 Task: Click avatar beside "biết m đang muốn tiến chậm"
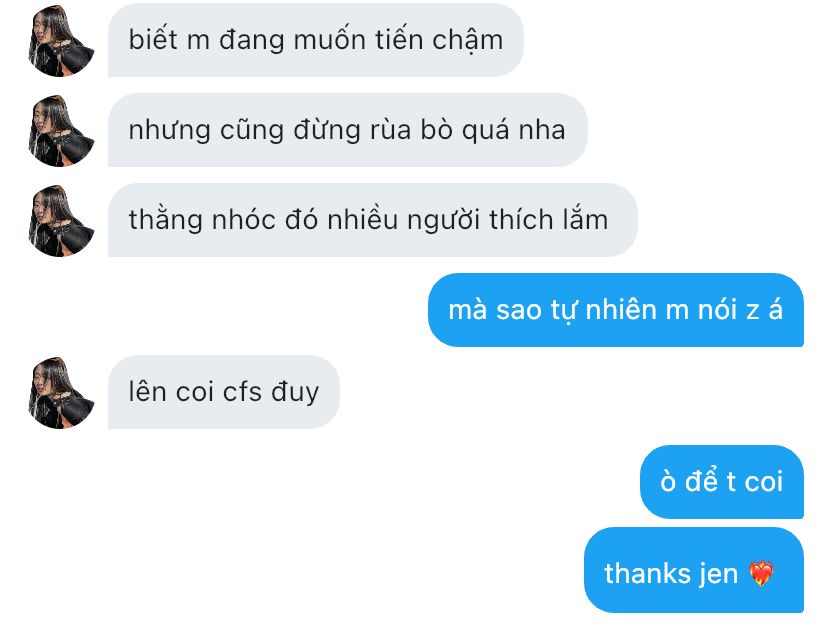pyautogui.click(x=61, y=40)
